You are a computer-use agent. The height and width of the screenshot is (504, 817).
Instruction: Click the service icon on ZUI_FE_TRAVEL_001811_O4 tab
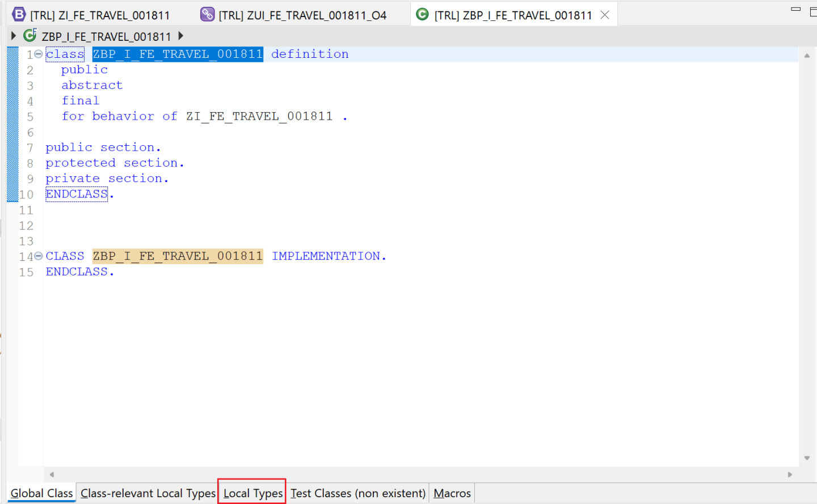coord(208,14)
